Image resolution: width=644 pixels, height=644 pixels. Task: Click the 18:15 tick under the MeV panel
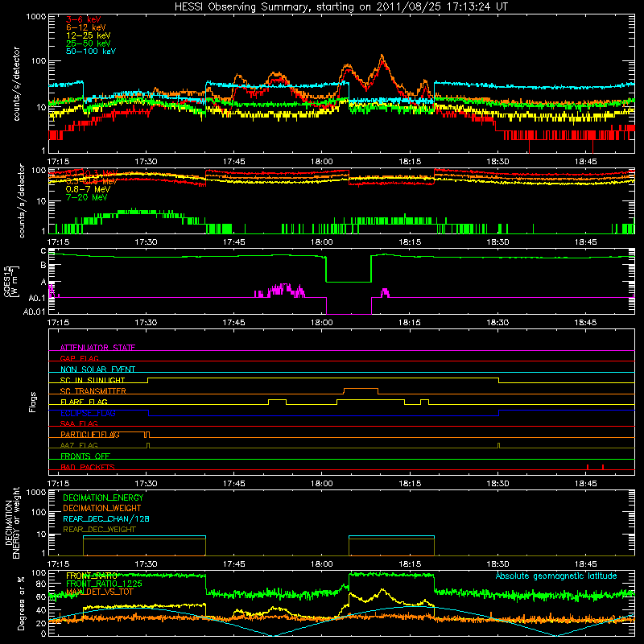(410, 242)
